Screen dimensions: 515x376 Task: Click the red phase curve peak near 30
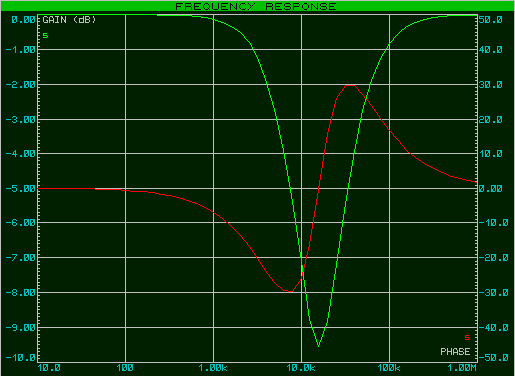(x=350, y=85)
